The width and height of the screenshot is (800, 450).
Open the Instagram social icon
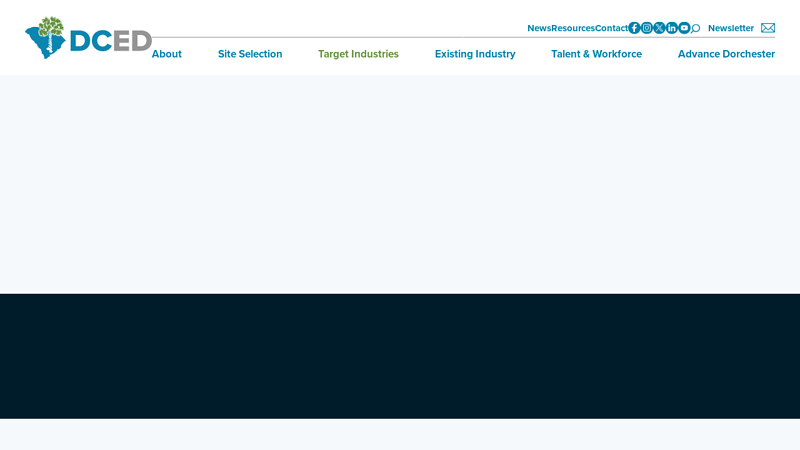coord(647,28)
